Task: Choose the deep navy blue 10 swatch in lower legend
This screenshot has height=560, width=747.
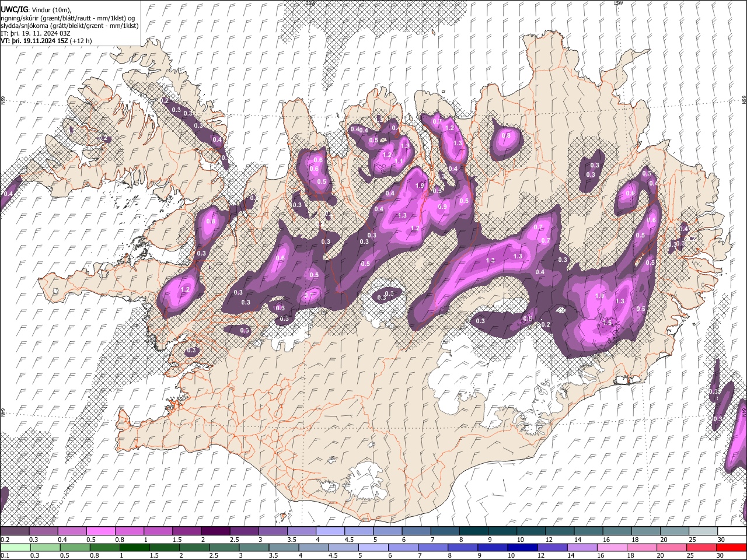Action: click(x=523, y=547)
